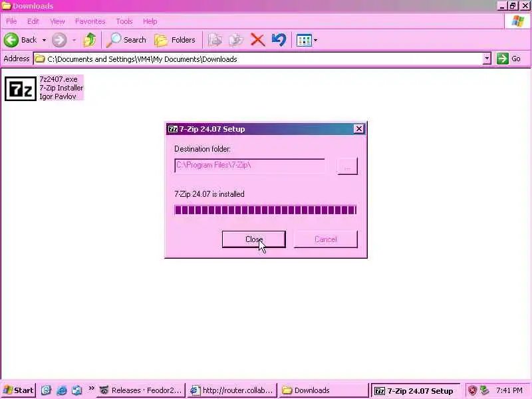Click the Copy To toolbar icon
Viewport: 532px width, 399px height.
pos(236,40)
